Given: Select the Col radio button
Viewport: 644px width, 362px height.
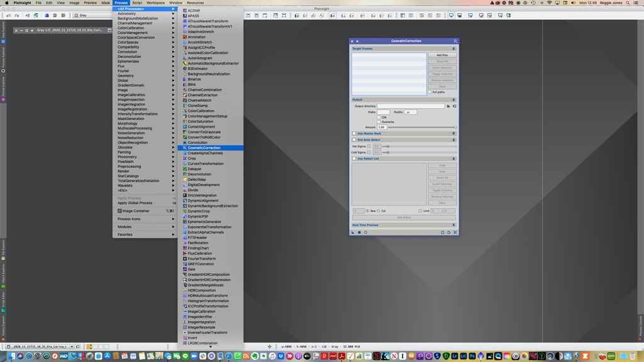Looking at the screenshot, I should [379, 211].
